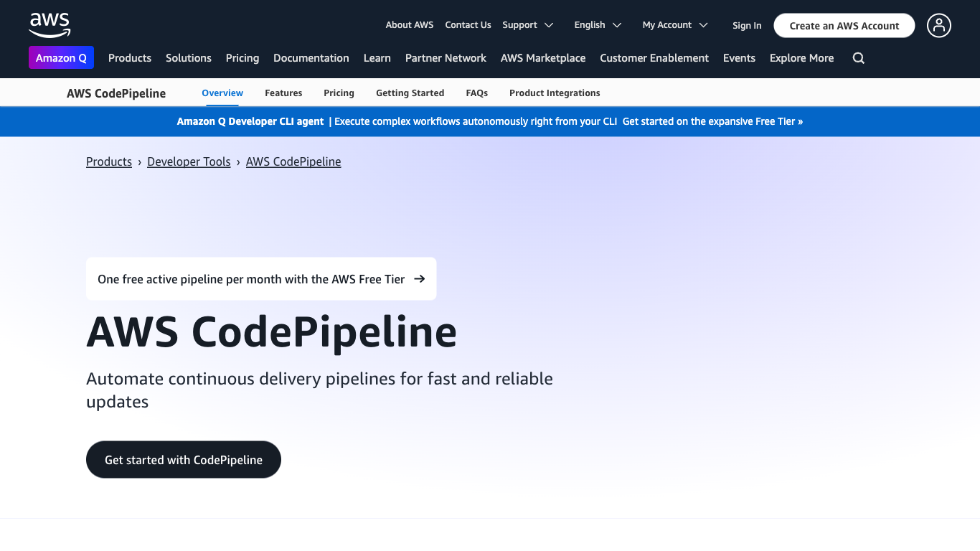Open the Products menu
This screenshot has height=551, width=980.
pyautogui.click(x=130, y=58)
